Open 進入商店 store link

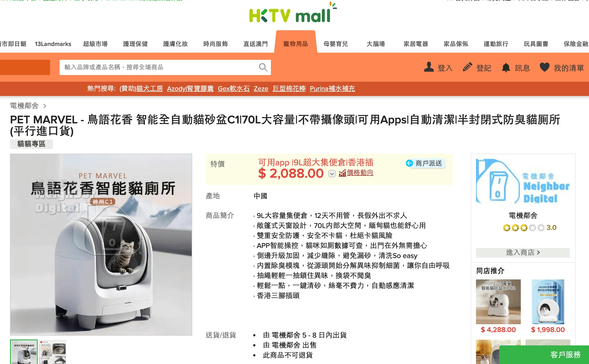[x=522, y=252]
